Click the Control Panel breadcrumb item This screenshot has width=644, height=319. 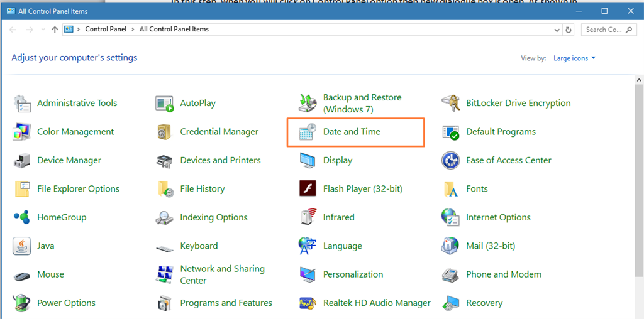pos(105,30)
